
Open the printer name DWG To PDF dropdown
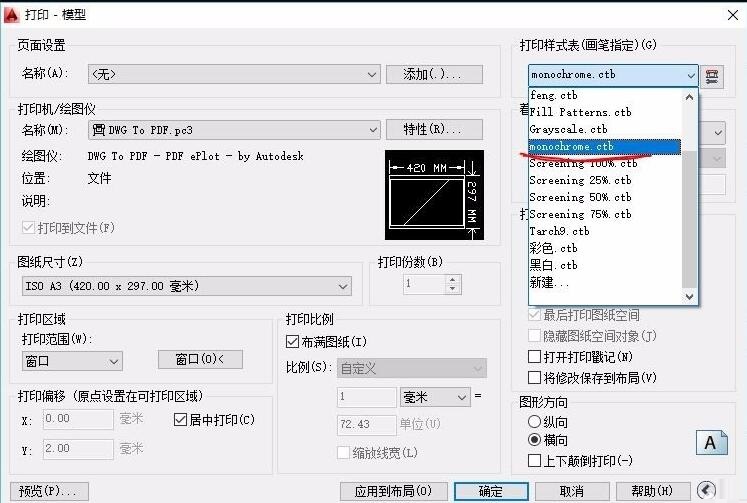(x=234, y=130)
